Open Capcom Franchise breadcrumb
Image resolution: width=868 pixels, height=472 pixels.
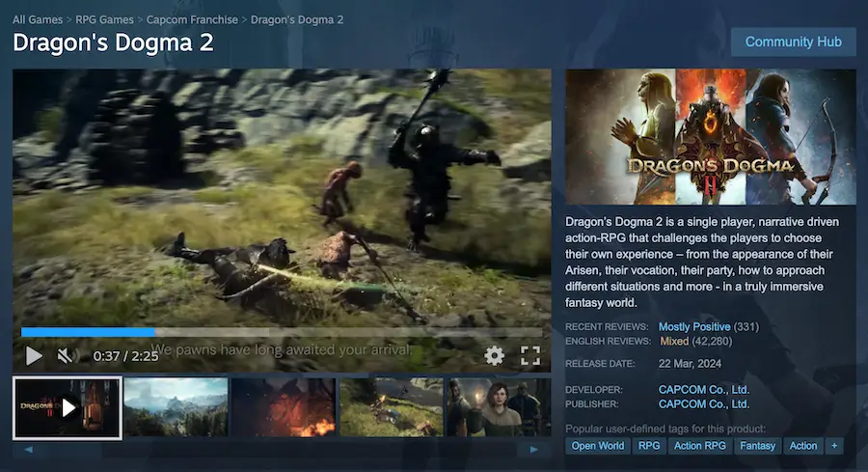tap(192, 19)
